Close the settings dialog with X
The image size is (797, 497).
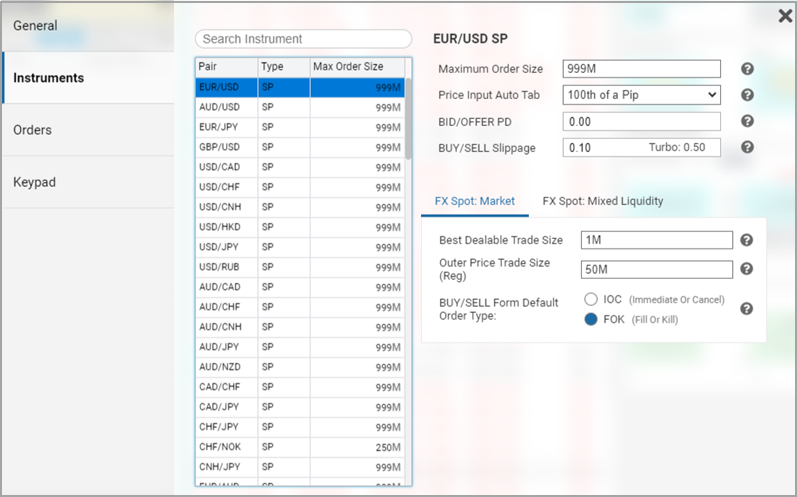785,16
